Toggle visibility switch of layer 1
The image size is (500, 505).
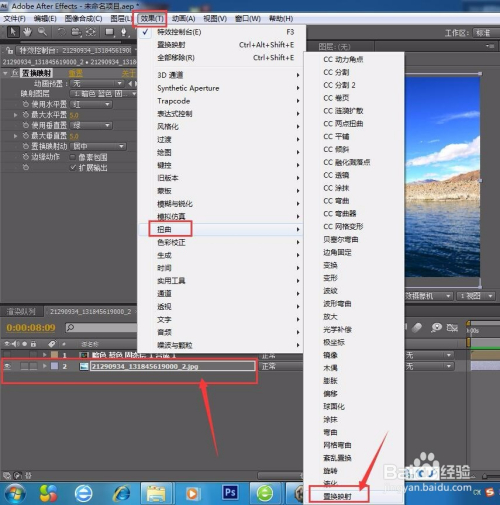coord(7,355)
